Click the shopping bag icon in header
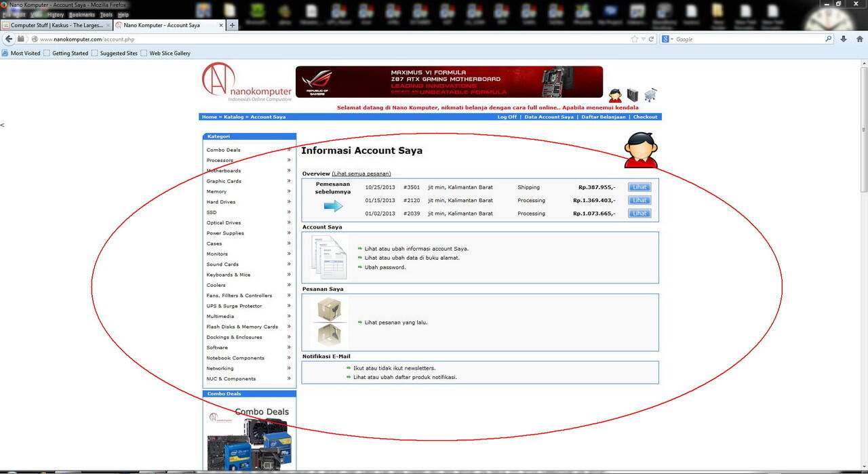 tap(633, 95)
